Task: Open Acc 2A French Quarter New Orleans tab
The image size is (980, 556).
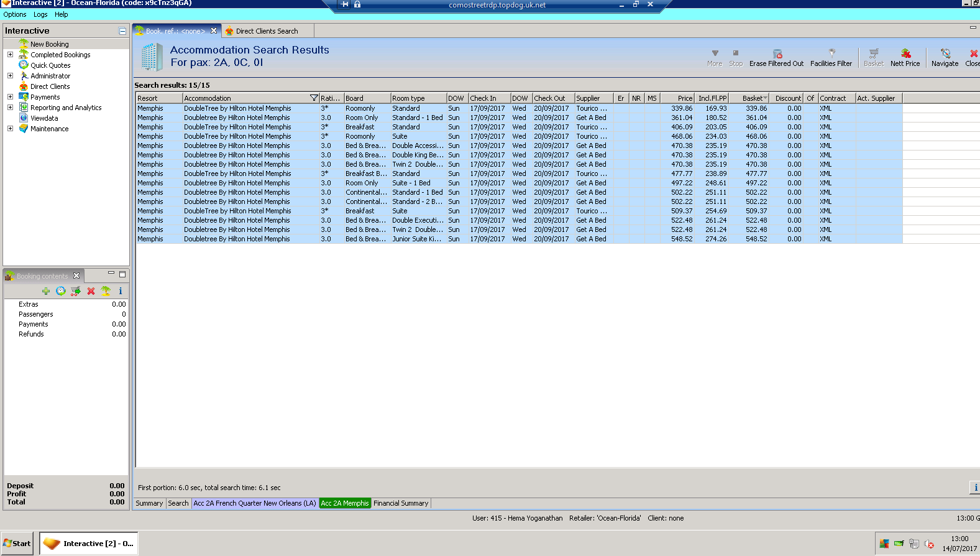Action: tap(255, 503)
